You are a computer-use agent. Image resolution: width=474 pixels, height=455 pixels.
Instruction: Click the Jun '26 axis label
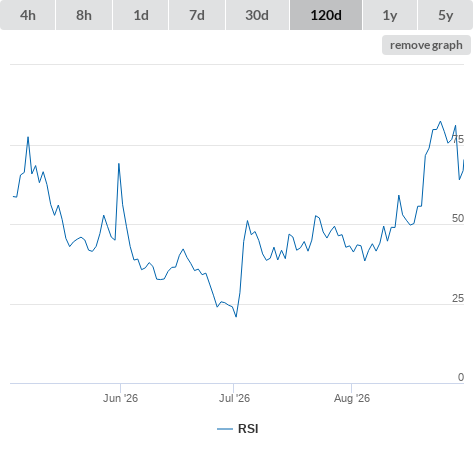[x=120, y=398]
